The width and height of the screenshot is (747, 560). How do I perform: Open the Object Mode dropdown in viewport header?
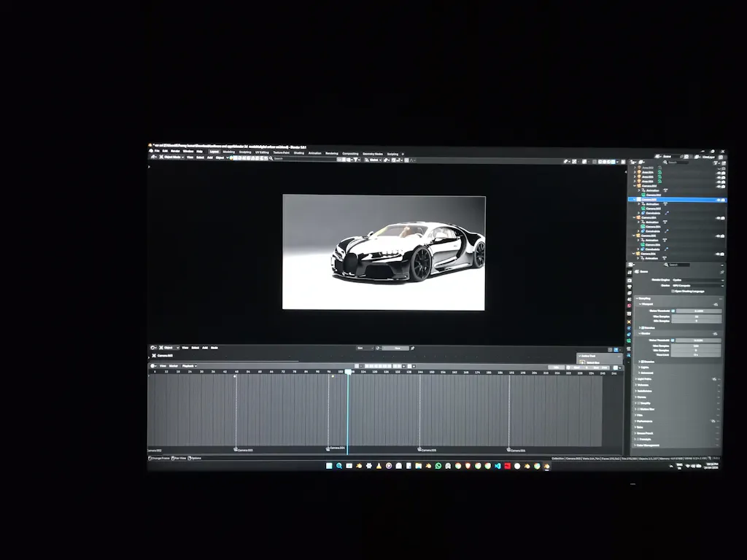coord(171,157)
